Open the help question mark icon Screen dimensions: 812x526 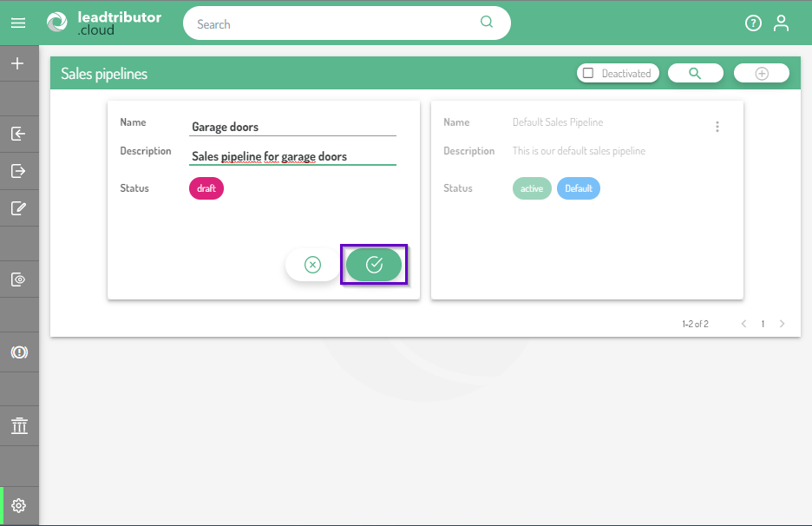[x=753, y=23]
